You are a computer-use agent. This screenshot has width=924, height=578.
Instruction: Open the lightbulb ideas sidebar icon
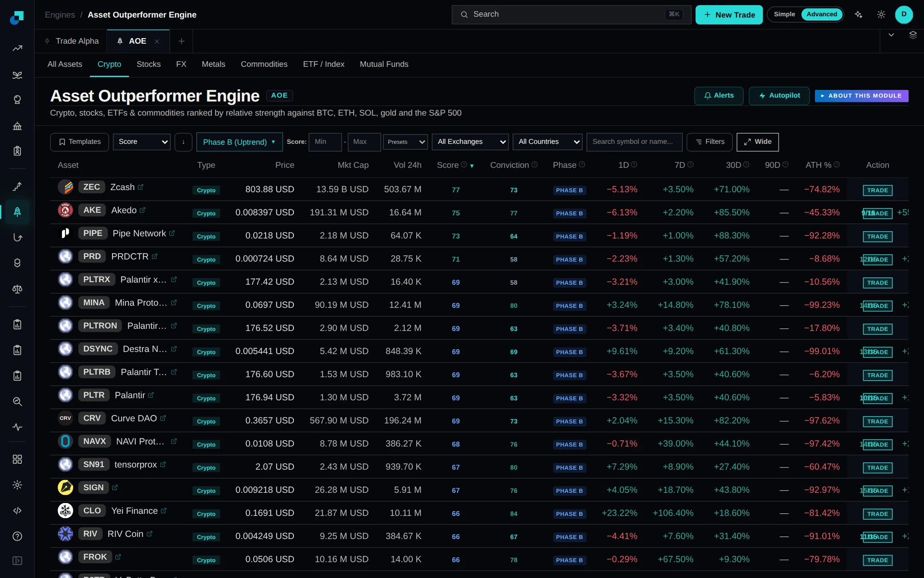17,100
